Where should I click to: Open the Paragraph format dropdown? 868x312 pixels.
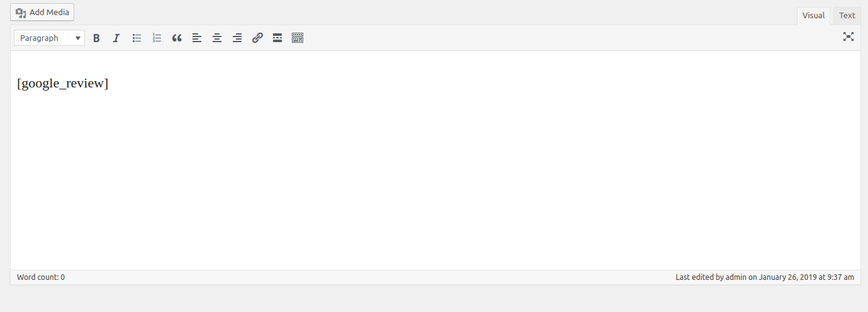click(x=50, y=38)
